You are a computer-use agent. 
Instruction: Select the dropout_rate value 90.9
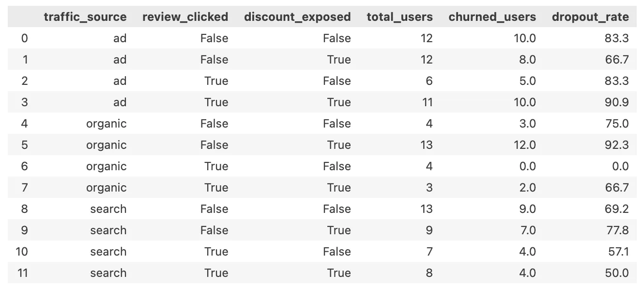pos(617,102)
